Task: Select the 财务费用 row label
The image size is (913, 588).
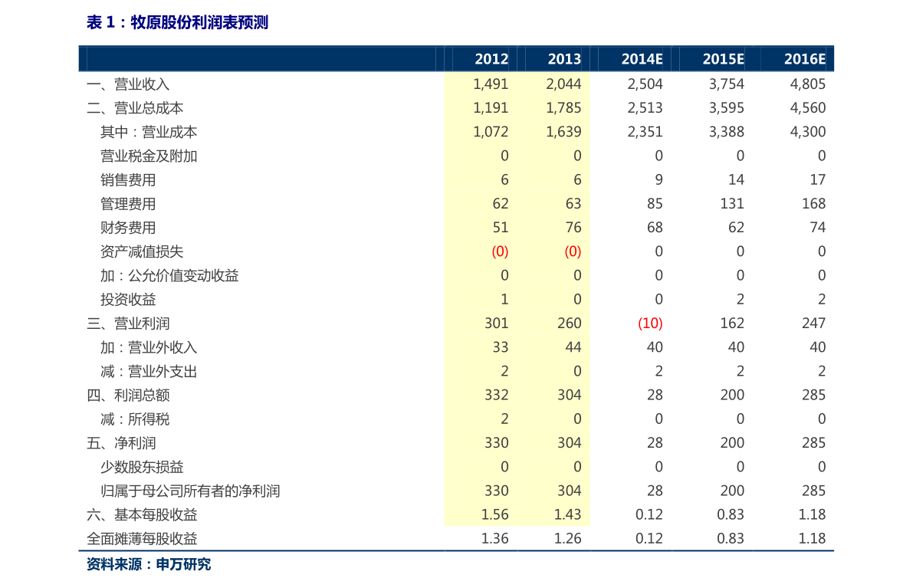Action: pos(128,228)
